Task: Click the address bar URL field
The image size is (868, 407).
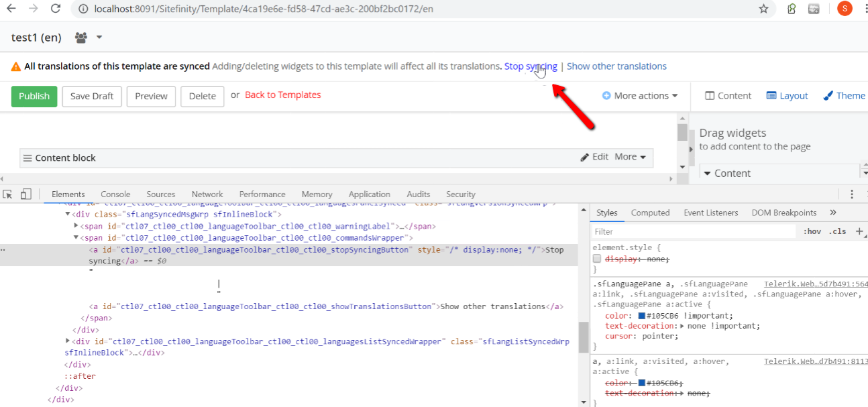Action: click(x=416, y=9)
